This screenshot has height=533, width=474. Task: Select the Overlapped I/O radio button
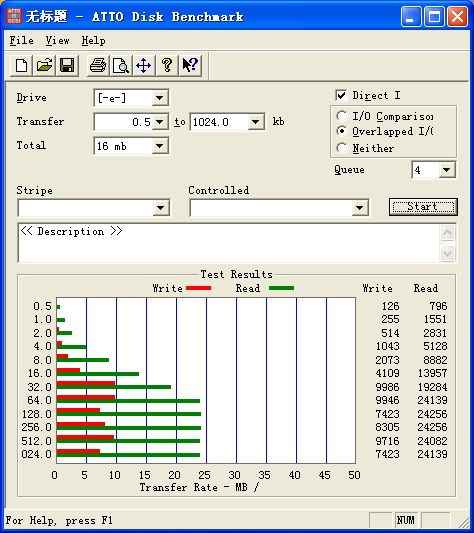pos(341,131)
